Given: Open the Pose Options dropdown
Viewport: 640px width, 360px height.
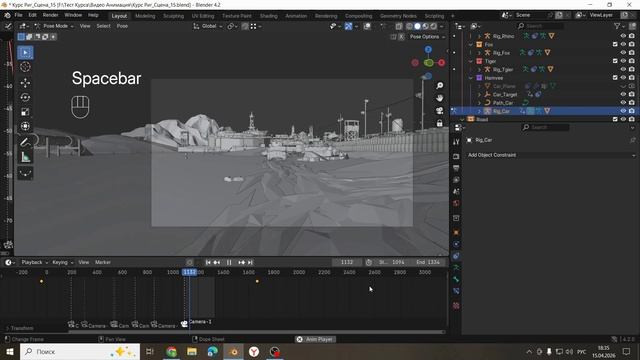Looking at the screenshot, I should pos(427,37).
